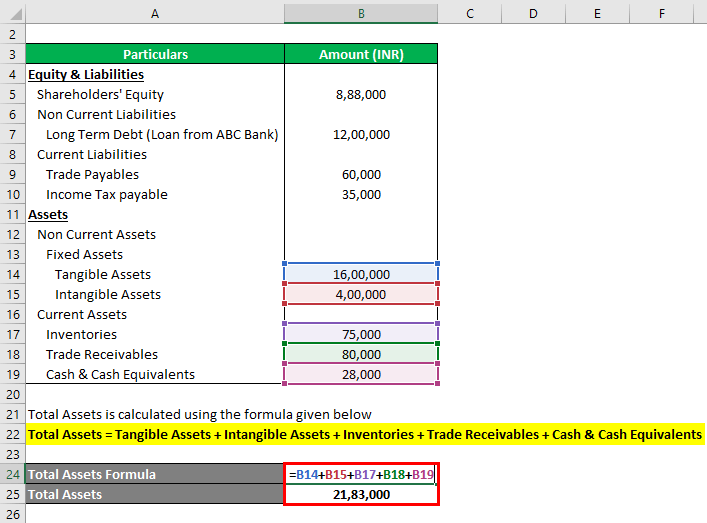Select the Current Assets cell
Image resolution: width=707 pixels, height=523 pixels.
155,314
